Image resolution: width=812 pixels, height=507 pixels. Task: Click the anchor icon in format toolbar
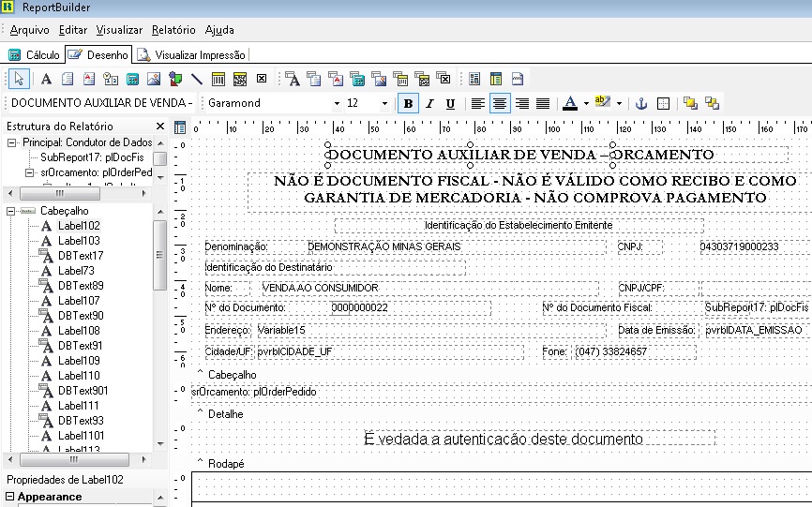(x=641, y=103)
